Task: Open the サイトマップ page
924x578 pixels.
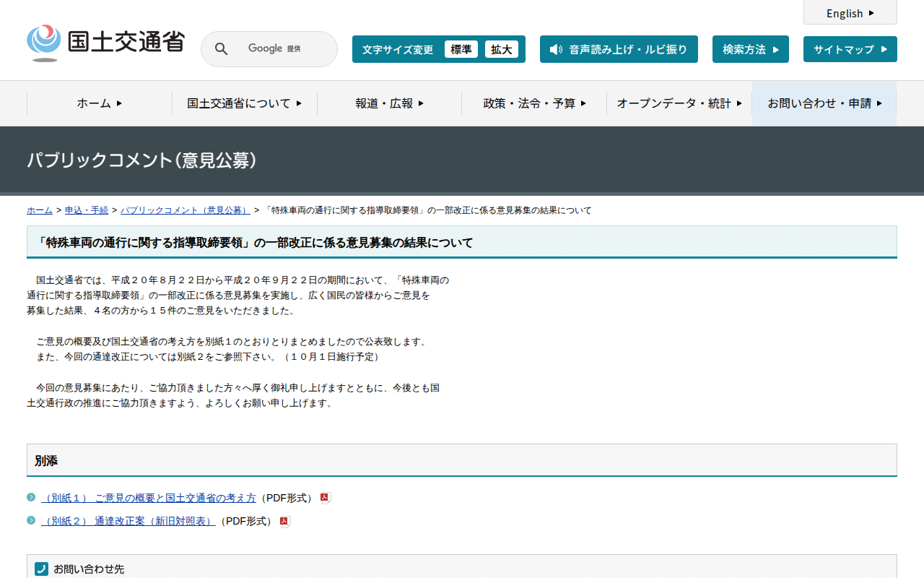Action: coord(850,49)
